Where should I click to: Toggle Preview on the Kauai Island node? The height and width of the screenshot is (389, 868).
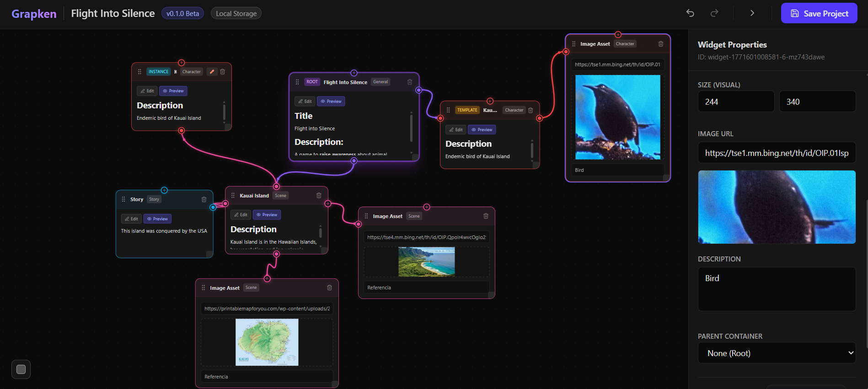267,215
